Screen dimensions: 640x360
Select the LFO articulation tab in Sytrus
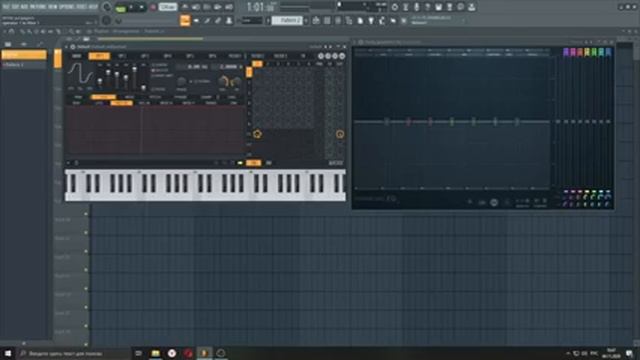(99, 103)
